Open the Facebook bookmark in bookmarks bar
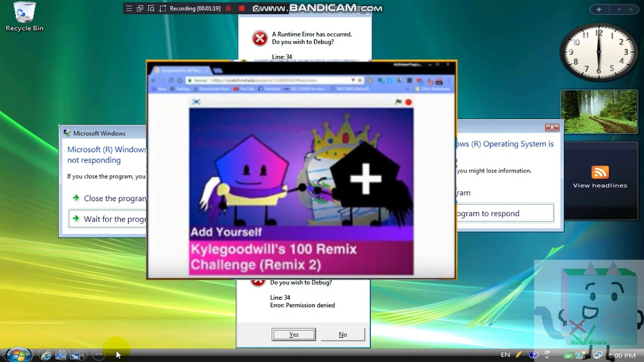644x362 pixels. (x=270, y=89)
